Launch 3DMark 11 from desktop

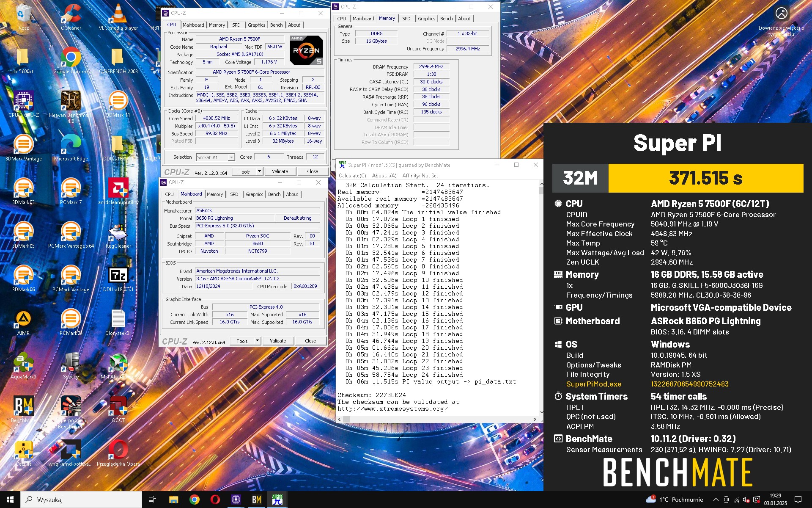click(x=118, y=104)
